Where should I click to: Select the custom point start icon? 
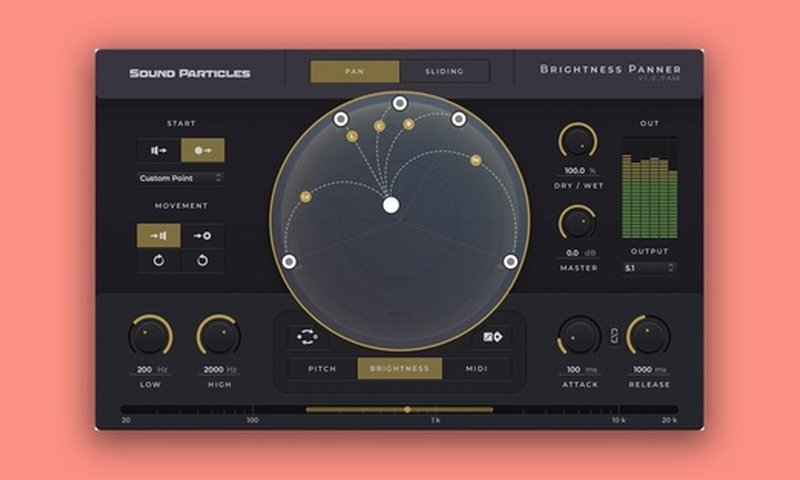[x=203, y=150]
